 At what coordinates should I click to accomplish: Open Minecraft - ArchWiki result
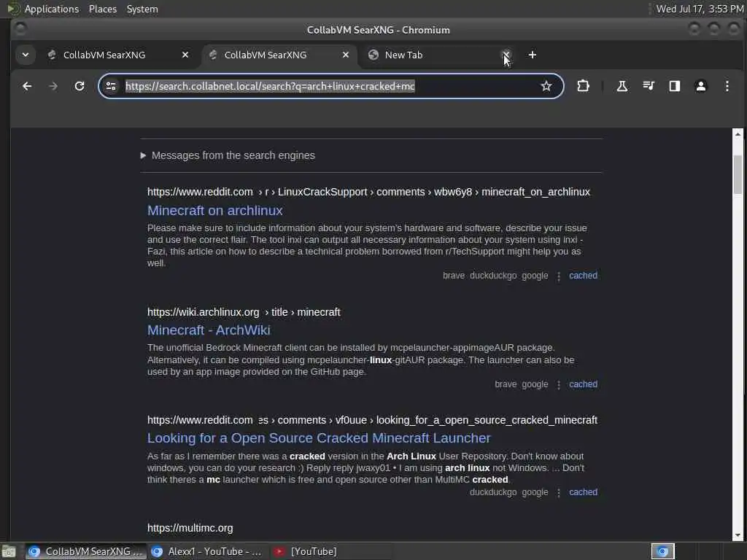coord(209,330)
